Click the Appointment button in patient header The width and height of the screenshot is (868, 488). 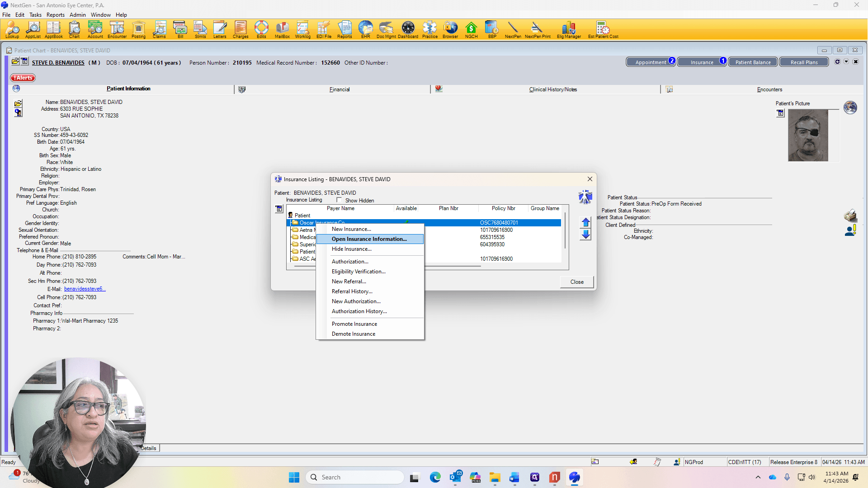tap(651, 62)
